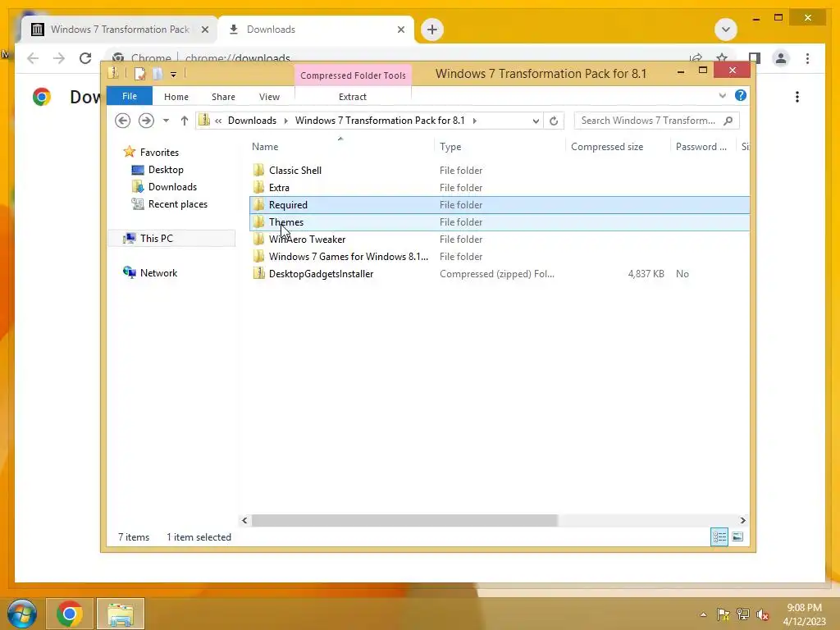
Task: Select Network in navigation pane
Action: (158, 272)
